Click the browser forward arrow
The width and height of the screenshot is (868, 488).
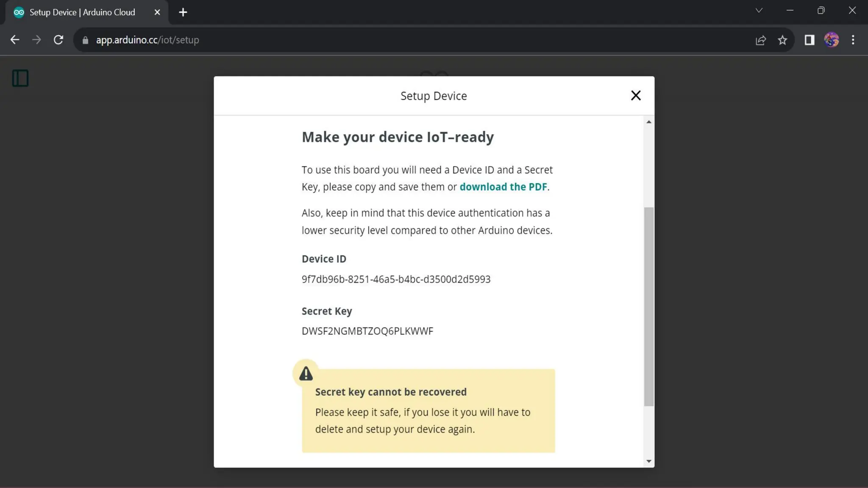[37, 40]
